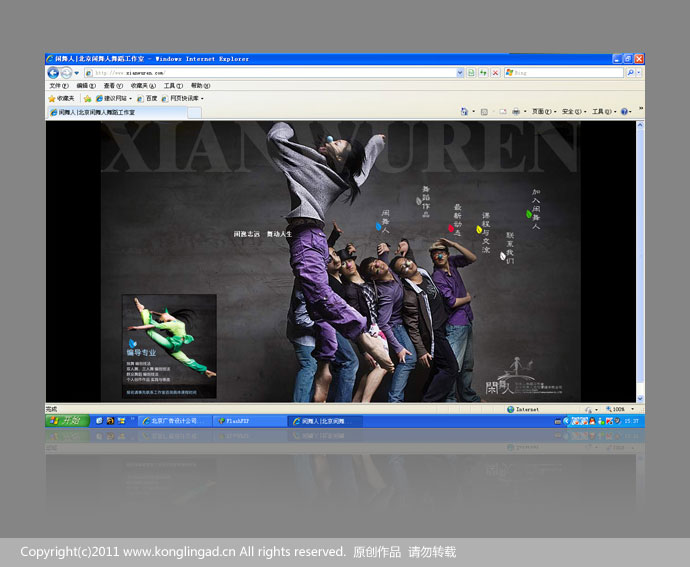Click the Print icon in command bar
Image resolution: width=690 pixels, height=567 pixels.
(515, 112)
